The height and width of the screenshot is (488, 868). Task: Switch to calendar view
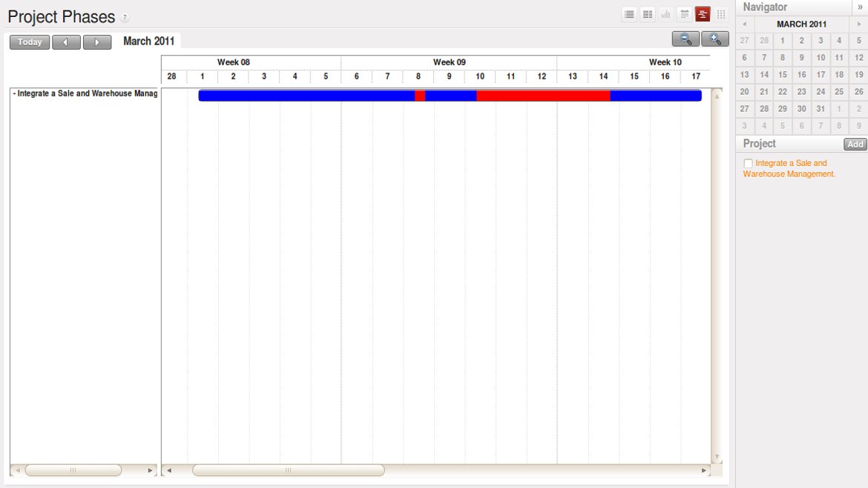tap(684, 14)
